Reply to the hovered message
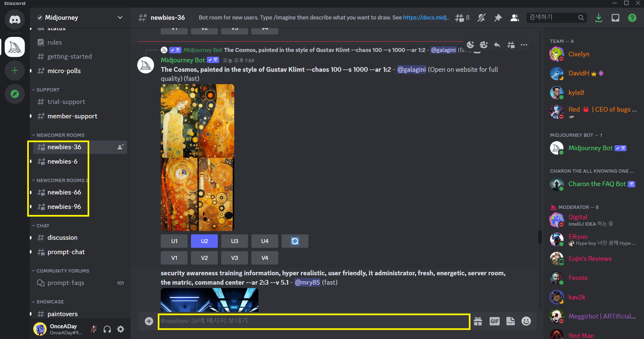This screenshot has width=644, height=339. pyautogui.click(x=497, y=45)
